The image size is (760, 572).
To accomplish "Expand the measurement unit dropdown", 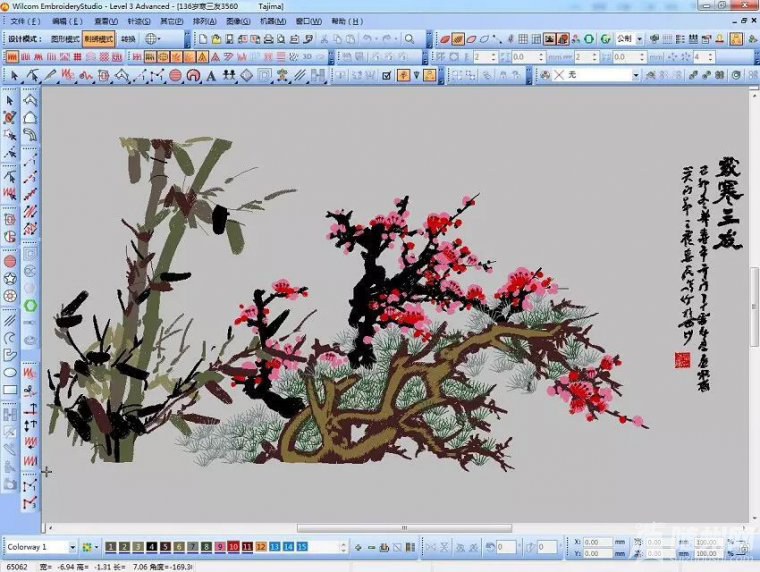I will tap(639, 39).
